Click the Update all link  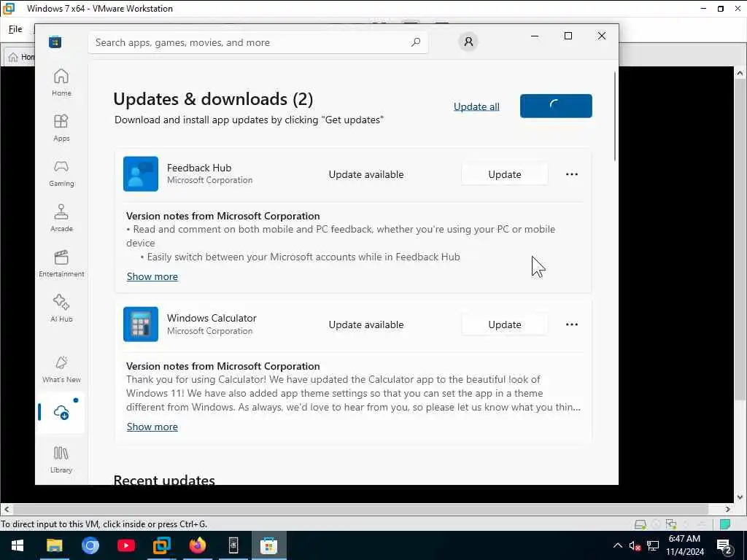(476, 106)
